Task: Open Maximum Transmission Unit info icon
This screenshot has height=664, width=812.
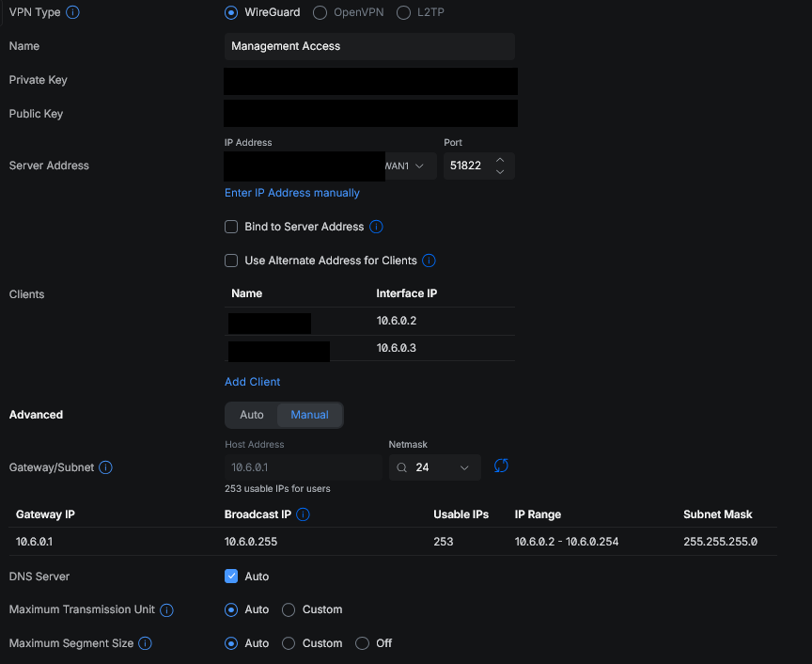Action: [166, 610]
